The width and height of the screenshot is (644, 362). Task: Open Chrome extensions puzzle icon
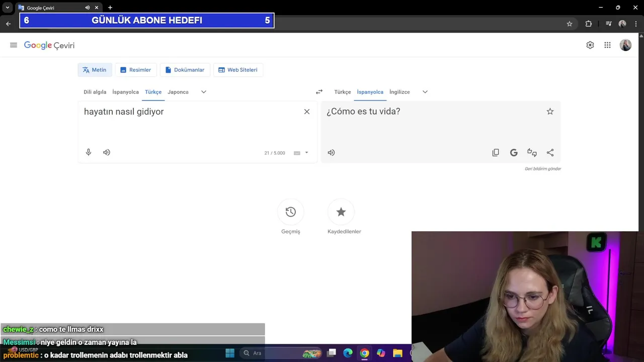click(589, 24)
